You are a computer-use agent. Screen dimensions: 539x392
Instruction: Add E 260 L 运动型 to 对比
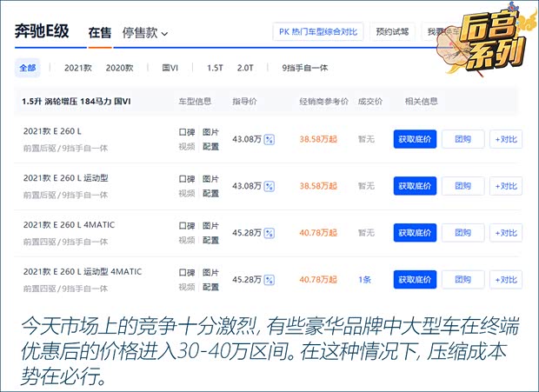pyautogui.click(x=506, y=186)
